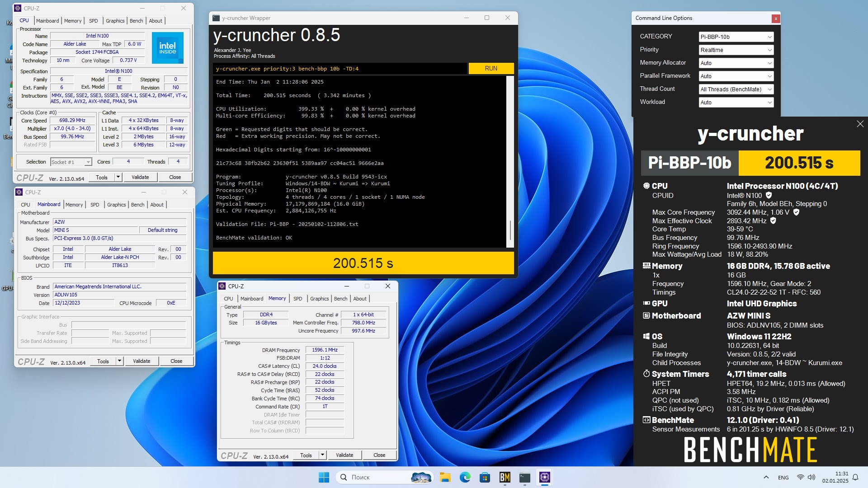Click the Windows search box
The height and width of the screenshot is (488, 868).
384,477
